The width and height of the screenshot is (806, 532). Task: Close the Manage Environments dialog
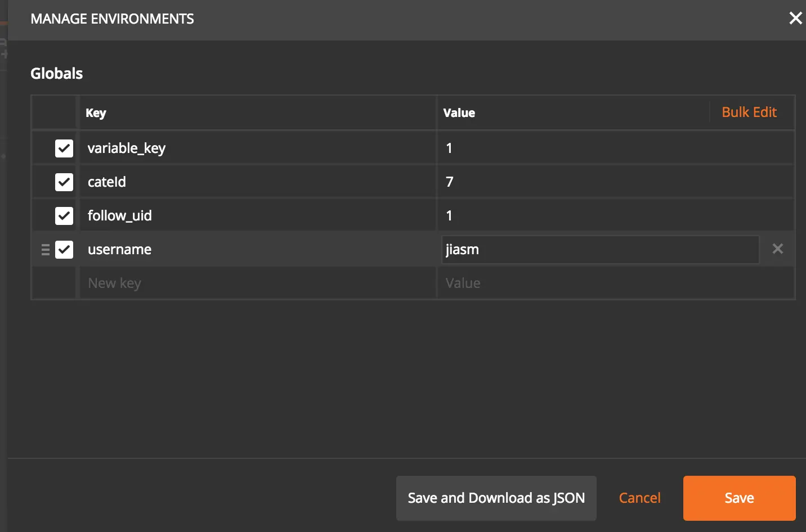click(795, 19)
